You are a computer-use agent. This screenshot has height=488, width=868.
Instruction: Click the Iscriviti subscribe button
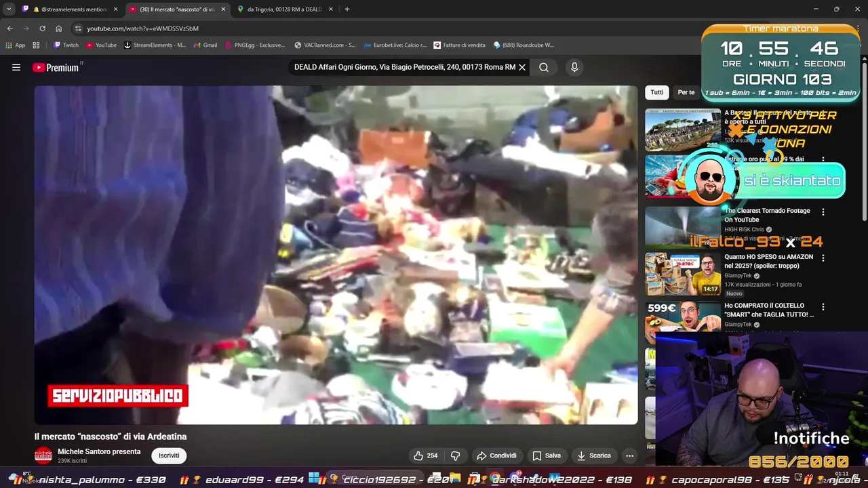click(169, 455)
